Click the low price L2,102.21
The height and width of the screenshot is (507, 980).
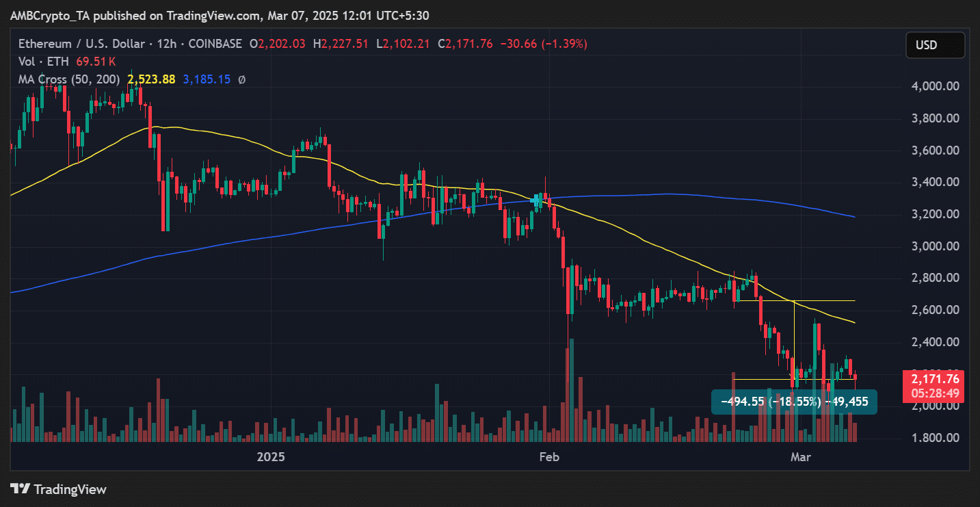[403, 44]
